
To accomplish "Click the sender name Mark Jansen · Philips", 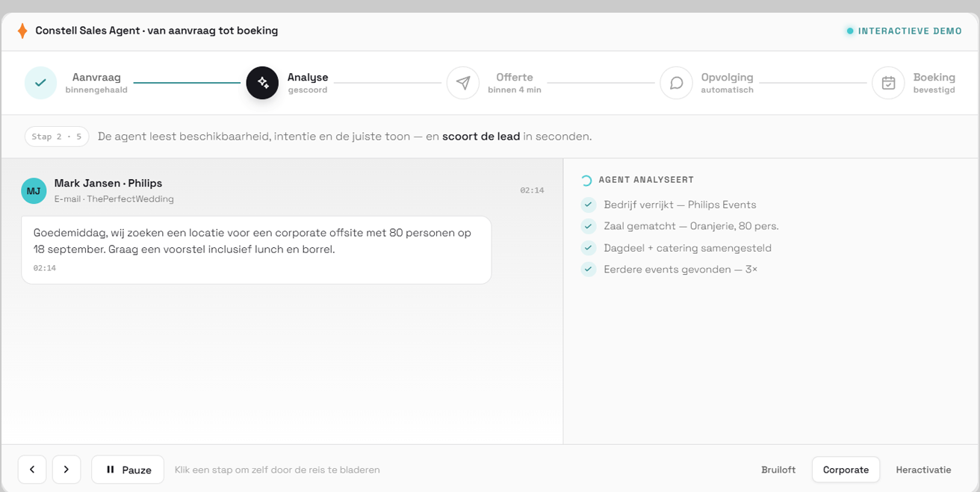I will [x=108, y=183].
